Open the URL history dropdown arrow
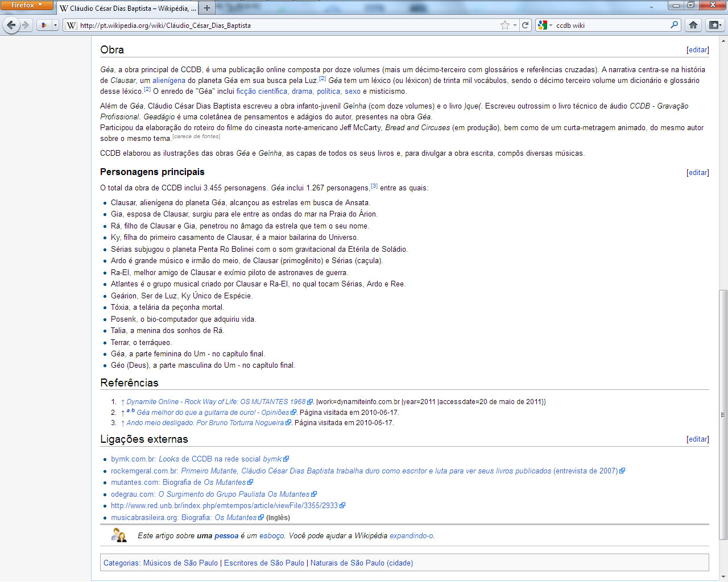This screenshot has height=582, width=728. point(515,25)
